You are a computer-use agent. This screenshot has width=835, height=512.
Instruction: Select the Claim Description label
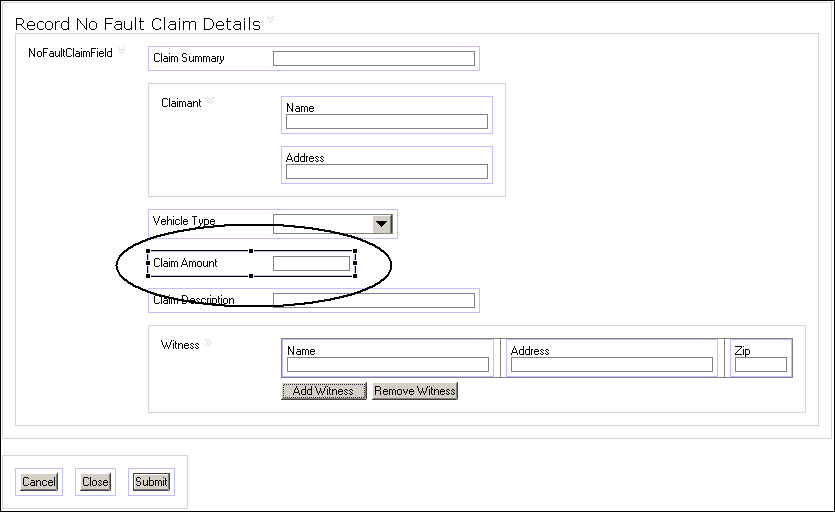pyautogui.click(x=194, y=300)
